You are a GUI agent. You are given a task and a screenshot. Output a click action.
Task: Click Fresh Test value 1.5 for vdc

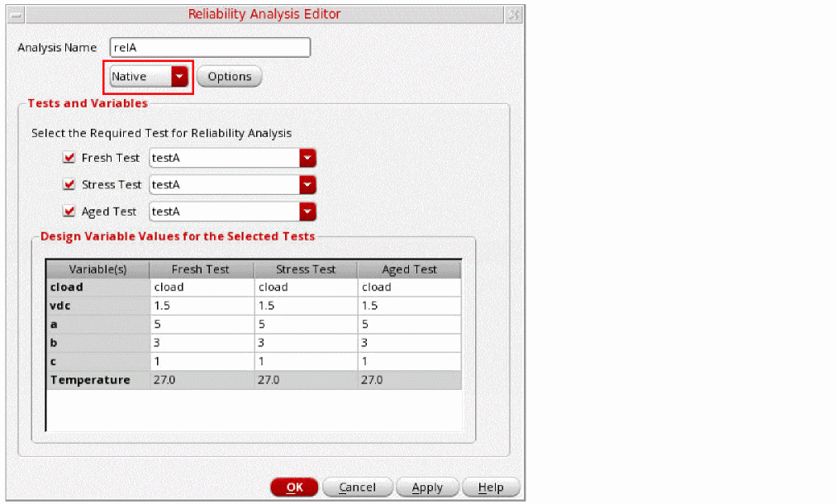pyautogui.click(x=202, y=306)
